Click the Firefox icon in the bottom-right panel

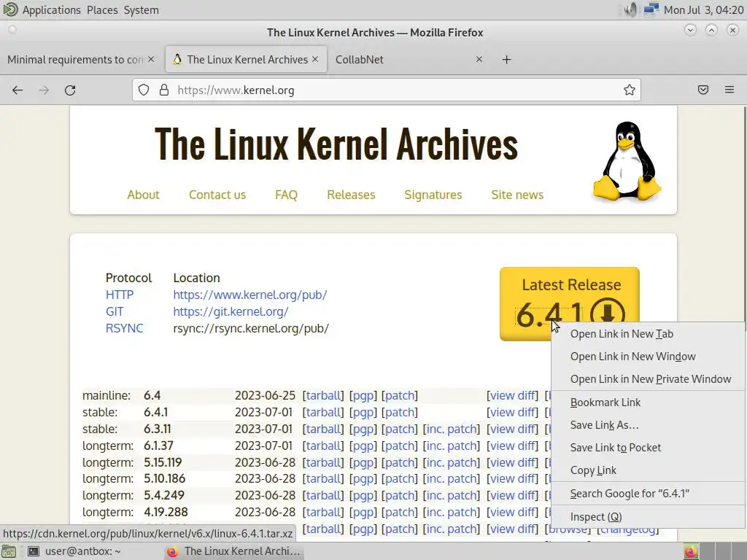(x=690, y=551)
